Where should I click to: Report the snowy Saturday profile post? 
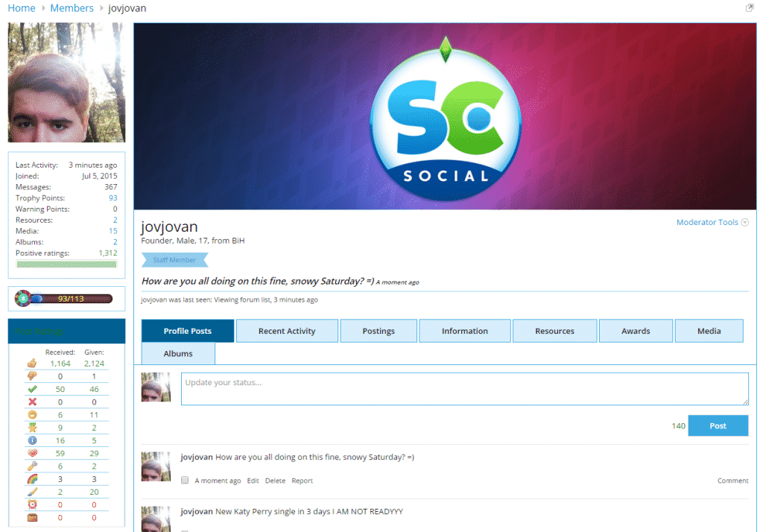[x=303, y=481]
